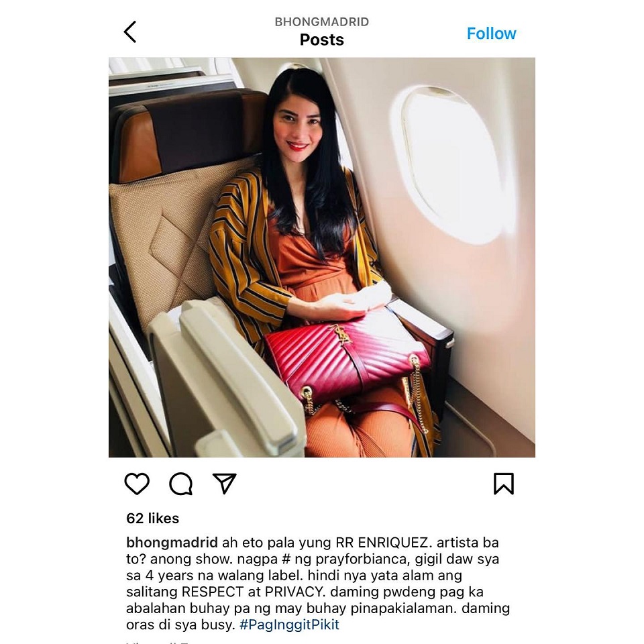Tap the woman's face in the photo

(x=298, y=127)
